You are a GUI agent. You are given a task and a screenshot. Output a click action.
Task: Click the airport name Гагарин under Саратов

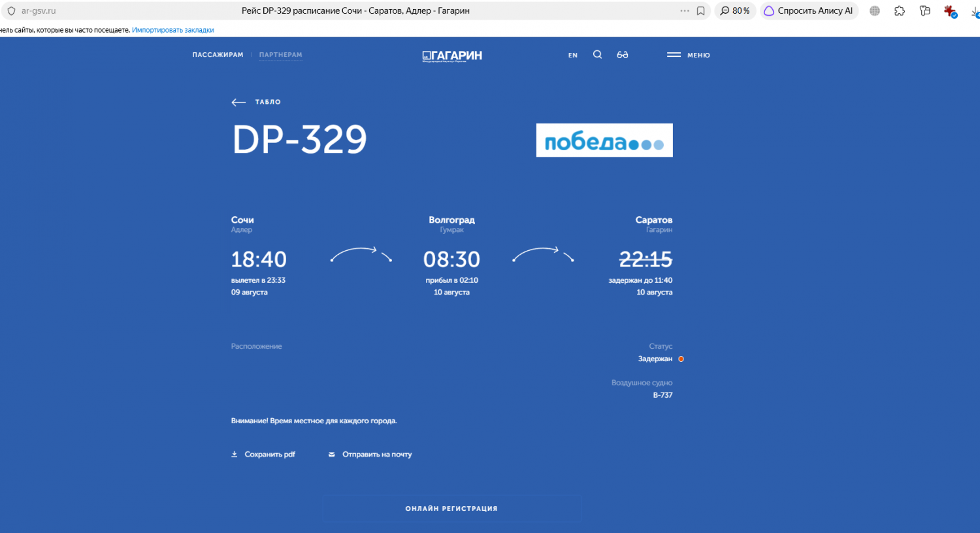tap(659, 230)
